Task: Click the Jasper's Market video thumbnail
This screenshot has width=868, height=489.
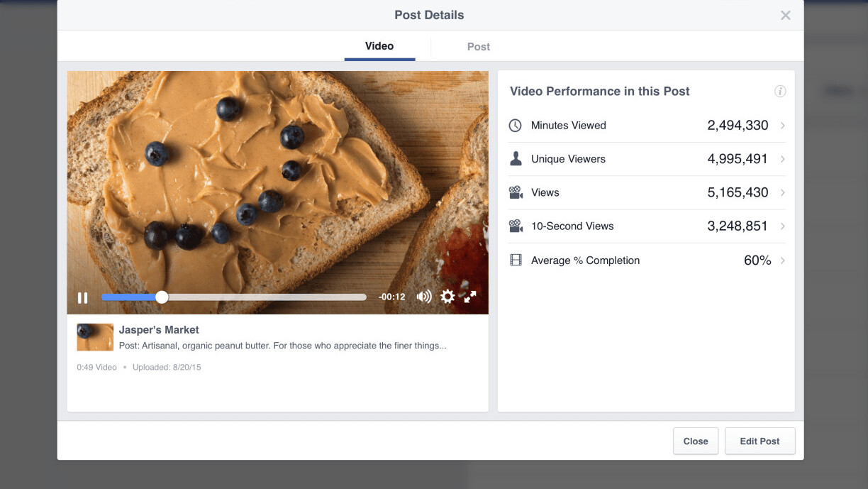Action: pos(95,337)
